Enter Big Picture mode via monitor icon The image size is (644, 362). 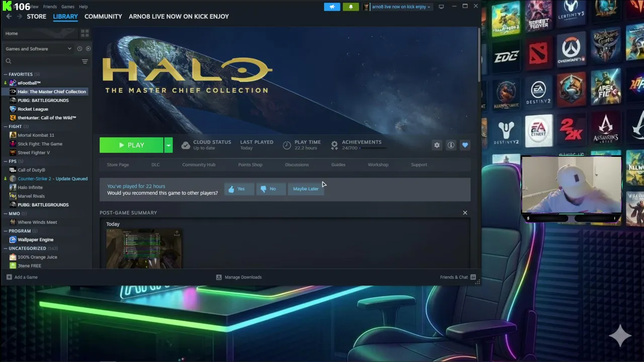441,7
